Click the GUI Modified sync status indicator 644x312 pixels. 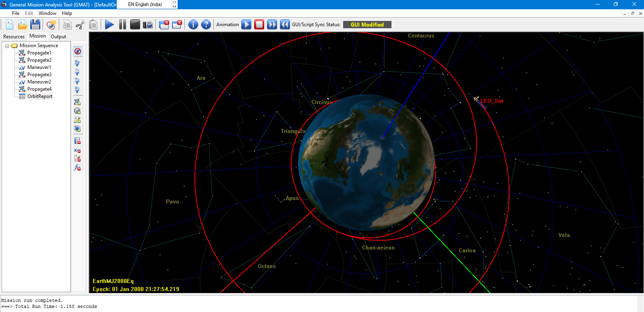[367, 25]
